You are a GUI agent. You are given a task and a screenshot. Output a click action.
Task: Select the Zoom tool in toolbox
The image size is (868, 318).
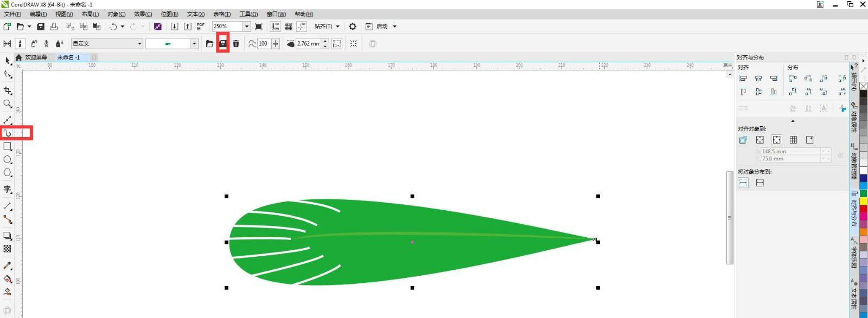click(8, 103)
